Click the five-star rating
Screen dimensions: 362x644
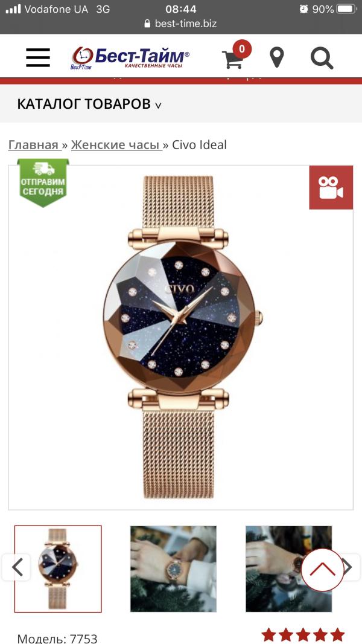click(x=303, y=635)
